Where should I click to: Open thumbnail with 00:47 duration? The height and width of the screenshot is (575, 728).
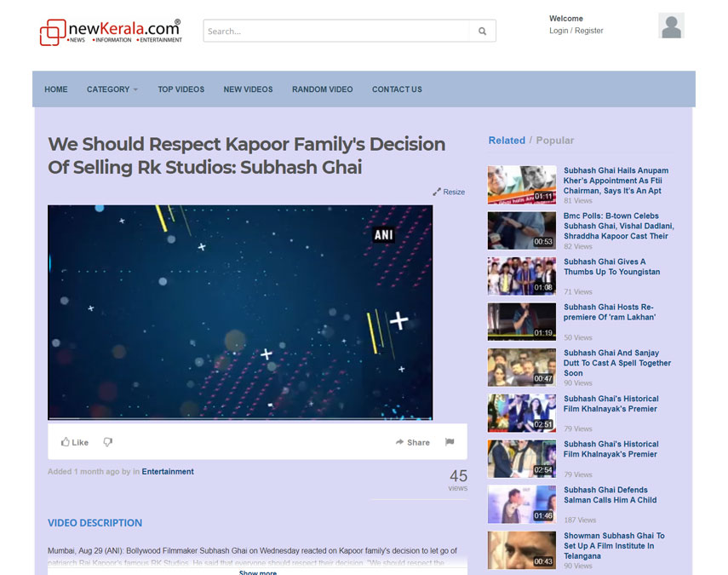pos(522,367)
